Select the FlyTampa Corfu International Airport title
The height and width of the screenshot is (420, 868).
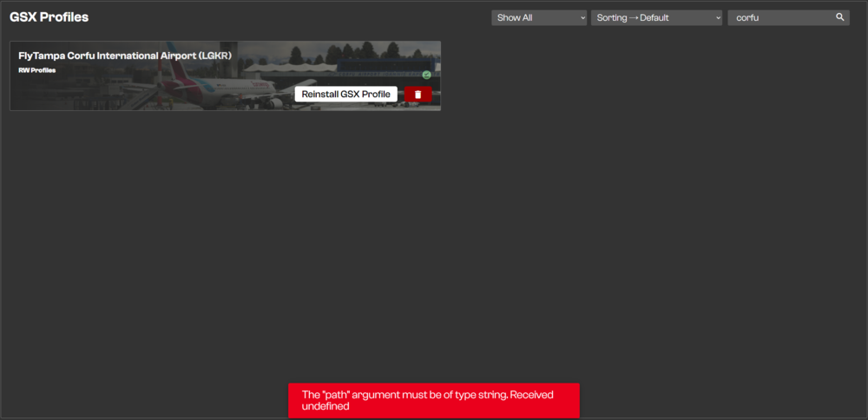(x=125, y=56)
